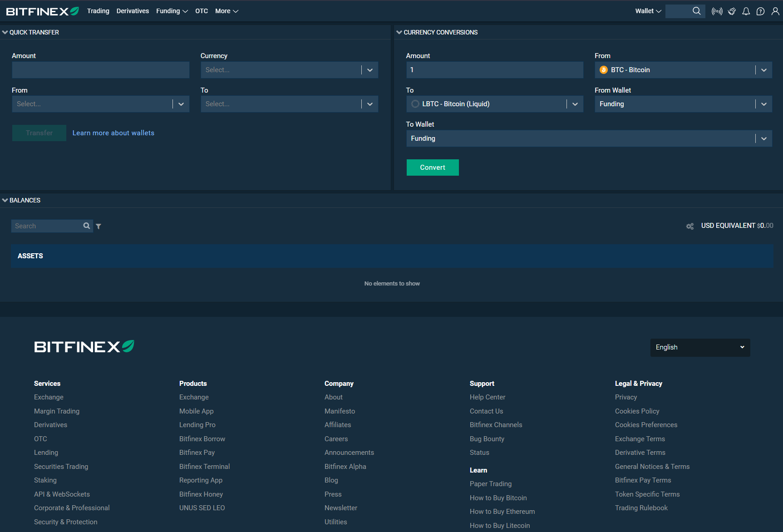
Task: Open the user account profile icon
Action: tap(775, 11)
